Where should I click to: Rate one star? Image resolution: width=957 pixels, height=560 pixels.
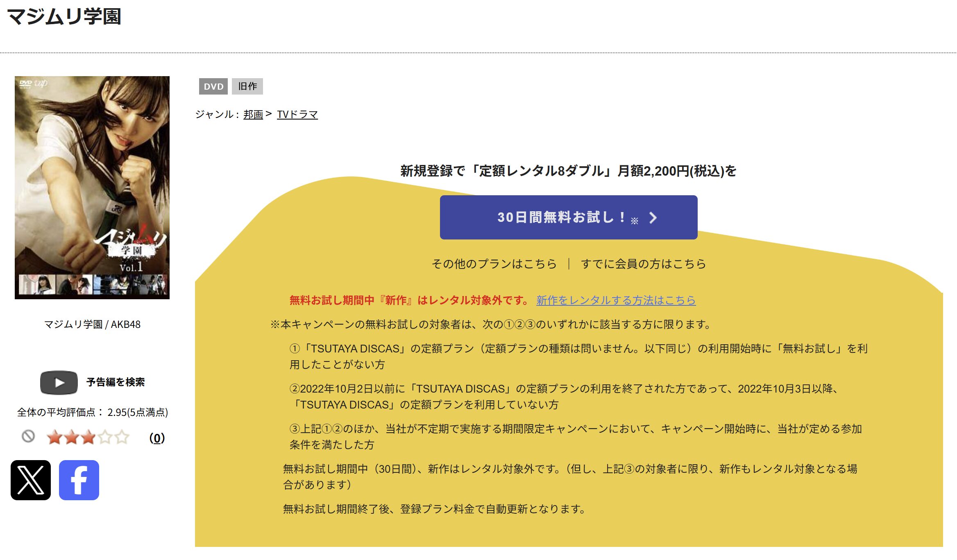[54, 437]
